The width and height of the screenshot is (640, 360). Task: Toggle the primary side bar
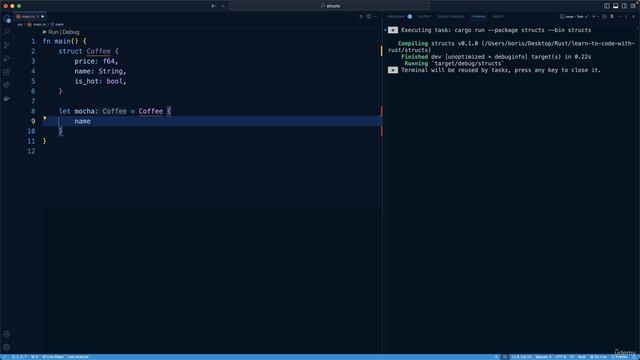[607, 6]
